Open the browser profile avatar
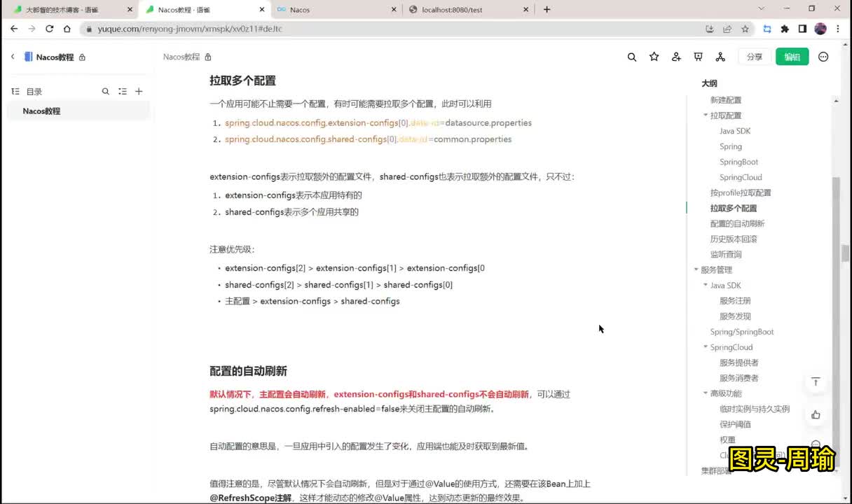 [x=820, y=29]
